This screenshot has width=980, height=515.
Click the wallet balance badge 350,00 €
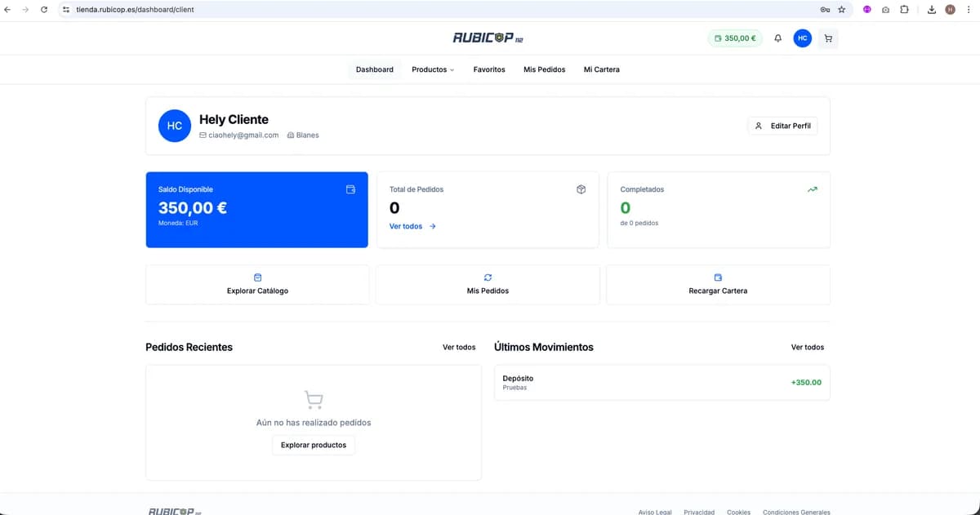pyautogui.click(x=734, y=38)
